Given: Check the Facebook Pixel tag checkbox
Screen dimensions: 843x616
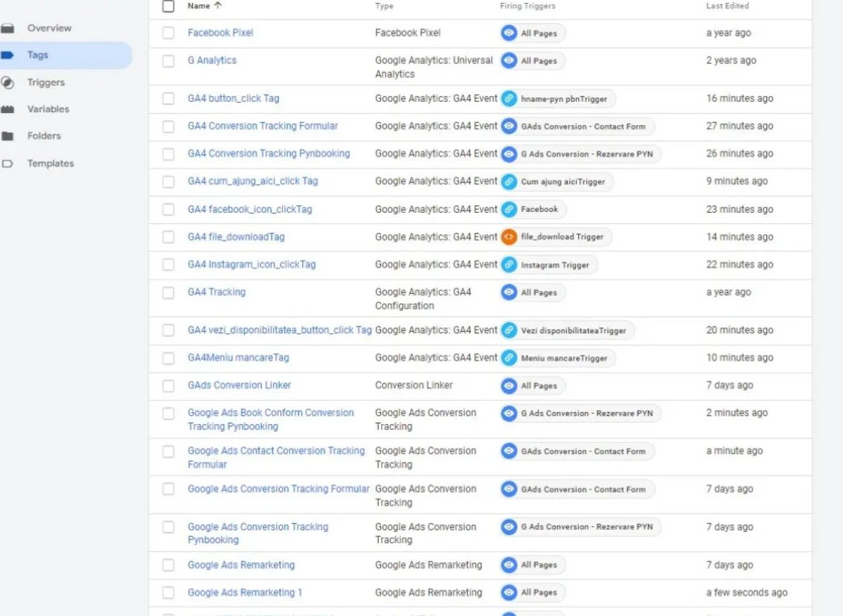Looking at the screenshot, I should click(168, 33).
